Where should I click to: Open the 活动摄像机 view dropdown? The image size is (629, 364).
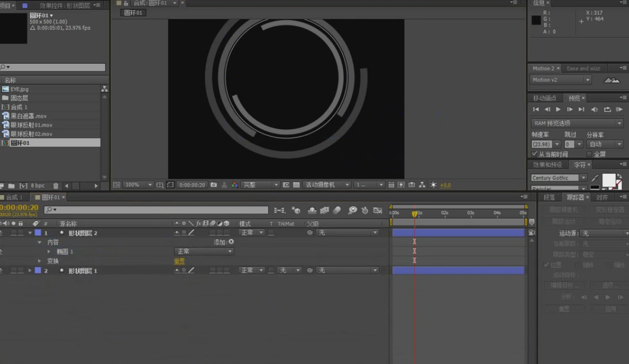326,185
